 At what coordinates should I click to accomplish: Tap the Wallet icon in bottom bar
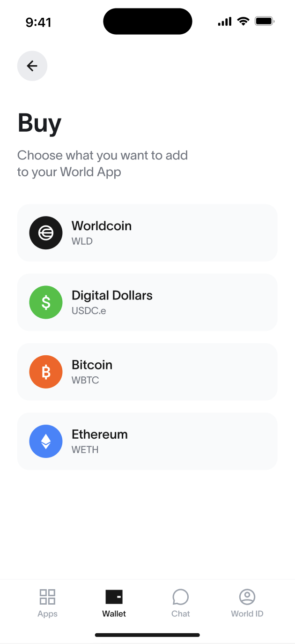coord(114,597)
